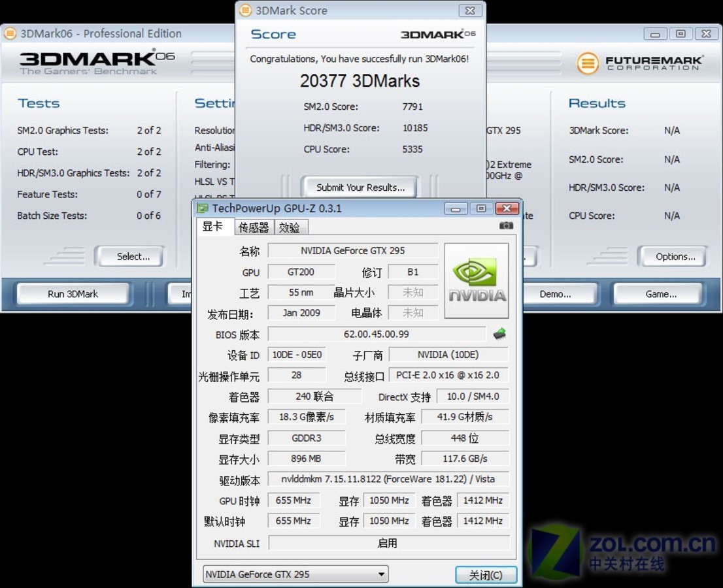723x588 pixels.
Task: Minimize the GPU-Z window
Action: pyautogui.click(x=456, y=208)
